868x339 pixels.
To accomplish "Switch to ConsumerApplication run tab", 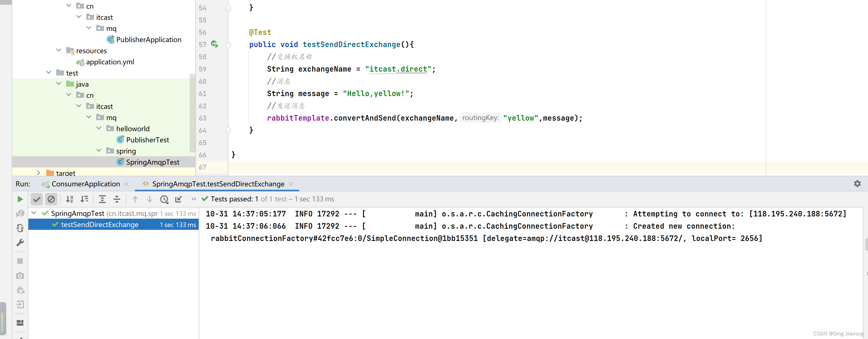I will (x=80, y=184).
